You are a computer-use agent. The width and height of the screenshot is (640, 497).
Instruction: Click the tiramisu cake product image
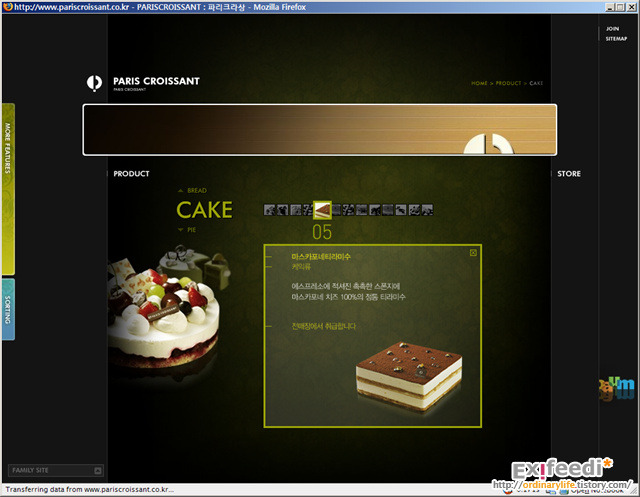pyautogui.click(x=409, y=375)
